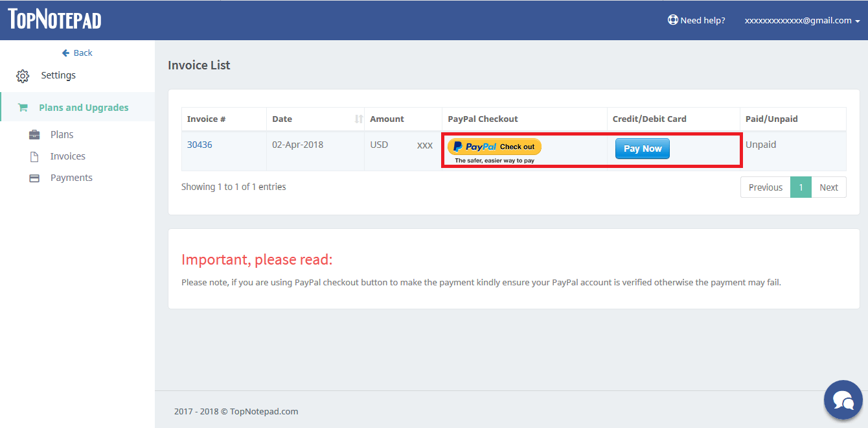Click the Invoice # column header

pos(223,119)
